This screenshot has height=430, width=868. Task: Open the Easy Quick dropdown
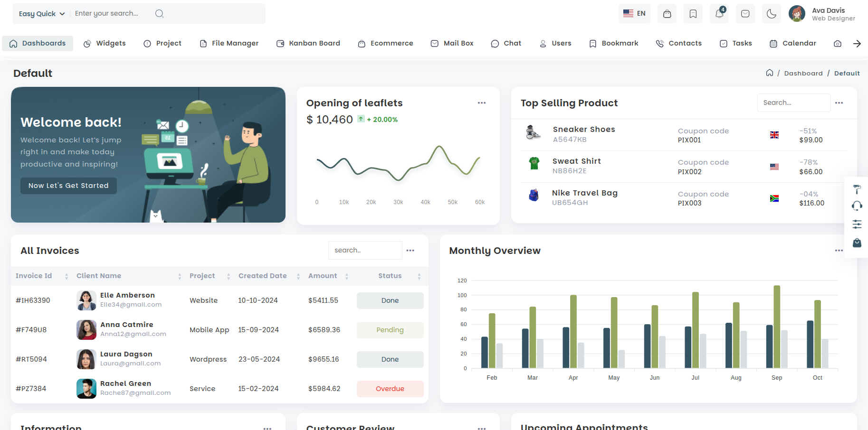point(40,13)
